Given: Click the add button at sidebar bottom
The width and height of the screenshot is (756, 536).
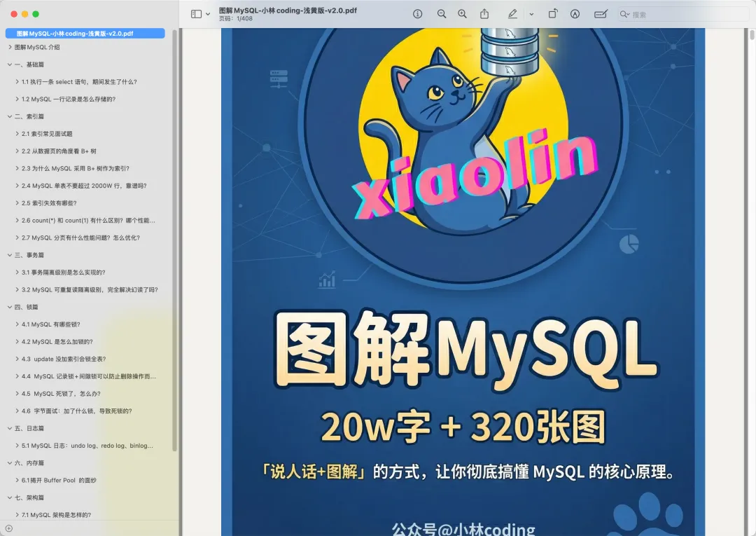Looking at the screenshot, I should (8, 528).
